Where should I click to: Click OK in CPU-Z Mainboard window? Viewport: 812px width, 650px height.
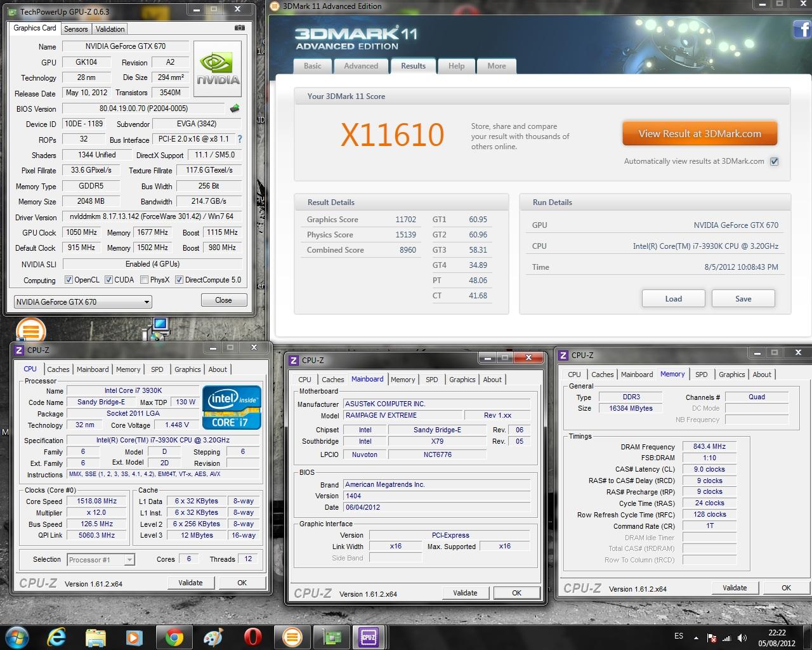pyautogui.click(x=517, y=593)
